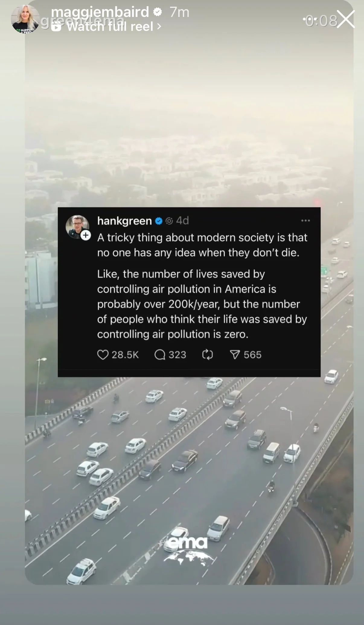
Task: Like the post with the heart icon
Action: (103, 355)
